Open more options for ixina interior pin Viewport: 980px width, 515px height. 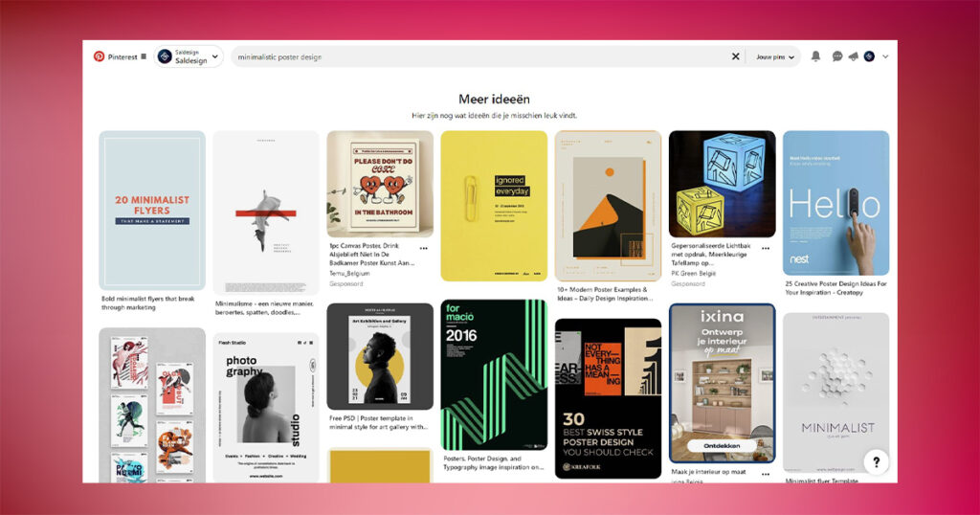point(766,475)
